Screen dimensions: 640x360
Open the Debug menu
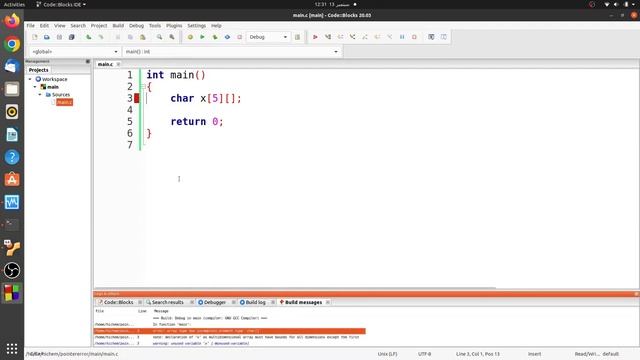136,26
